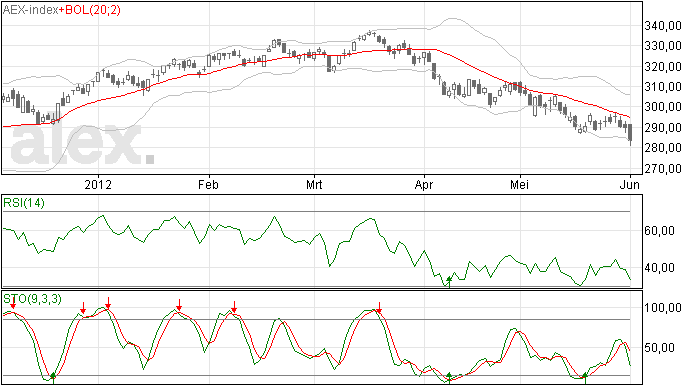The height and width of the screenshot is (387, 690).
Task: Click the STO green arrow below the RSI arrow
Action: pos(449,378)
